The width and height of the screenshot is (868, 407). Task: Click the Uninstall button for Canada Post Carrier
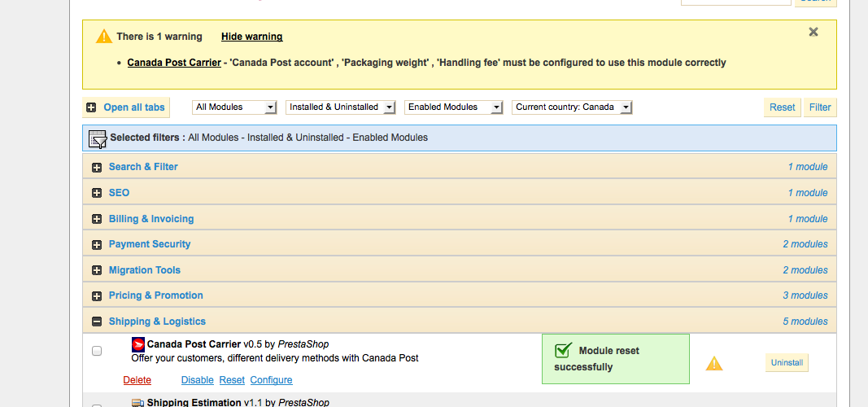[x=787, y=363]
